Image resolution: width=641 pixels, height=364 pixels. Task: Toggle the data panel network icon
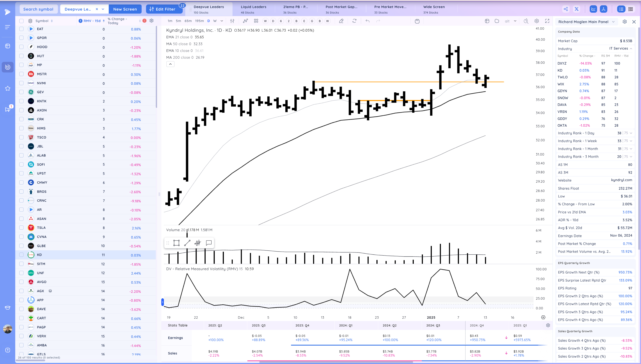click(x=604, y=9)
